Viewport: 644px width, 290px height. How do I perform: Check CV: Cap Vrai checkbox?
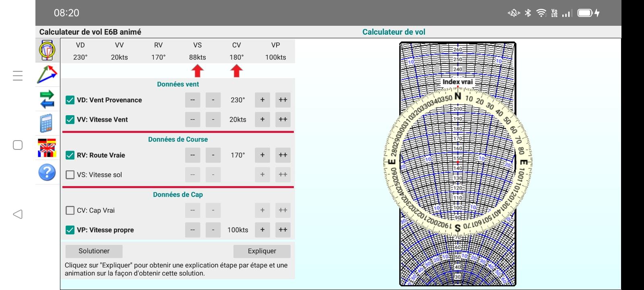coord(70,210)
